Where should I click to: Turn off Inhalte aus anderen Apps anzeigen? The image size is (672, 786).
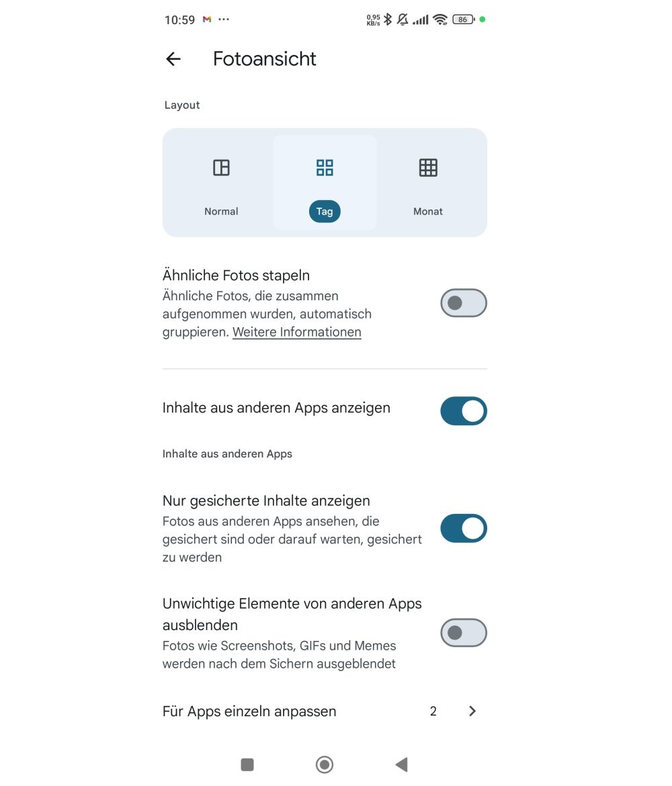click(x=463, y=411)
